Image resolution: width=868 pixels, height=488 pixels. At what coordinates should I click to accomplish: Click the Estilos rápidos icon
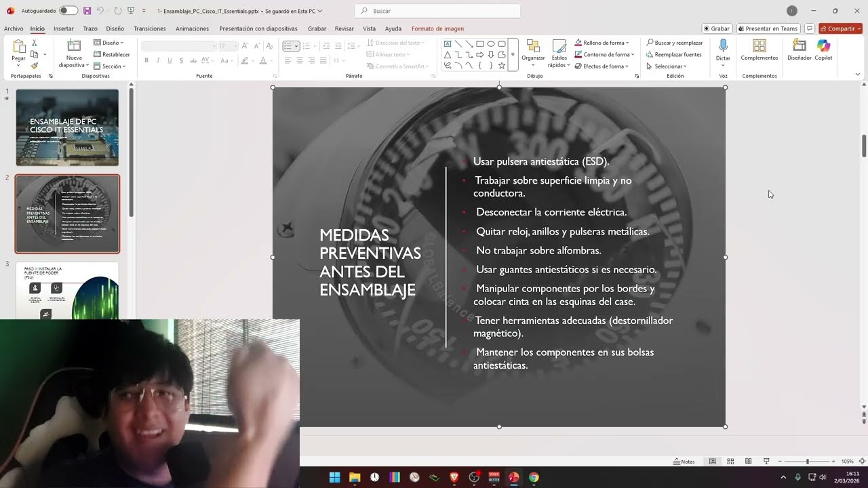(x=559, y=46)
